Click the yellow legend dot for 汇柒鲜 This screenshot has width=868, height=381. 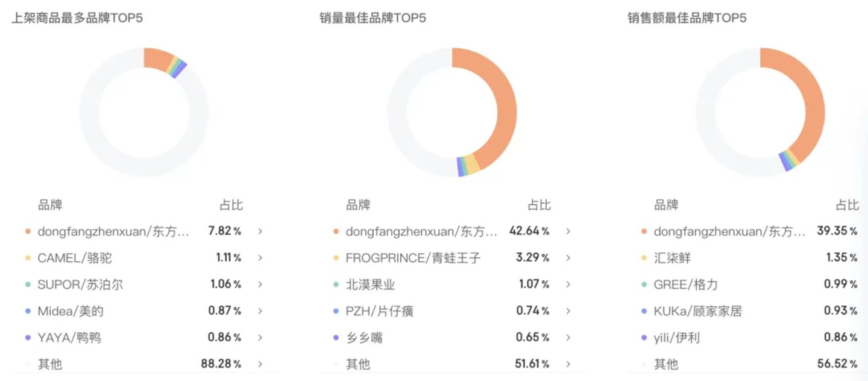[644, 258]
